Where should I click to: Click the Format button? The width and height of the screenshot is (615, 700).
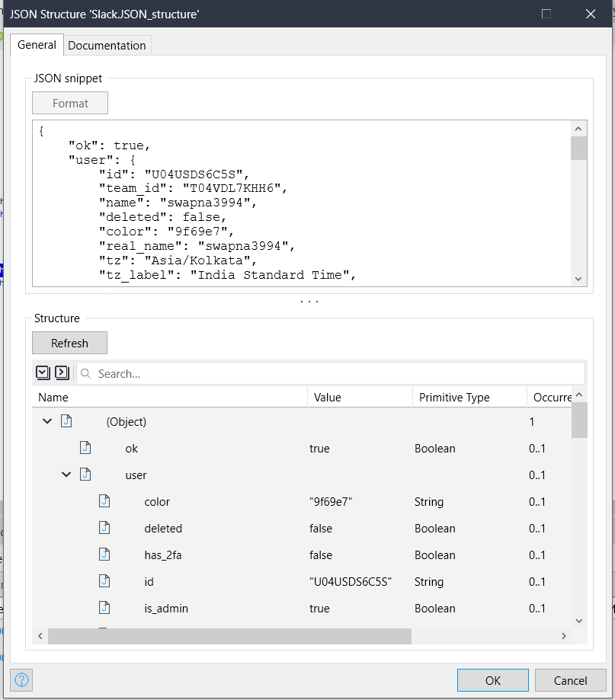70,103
